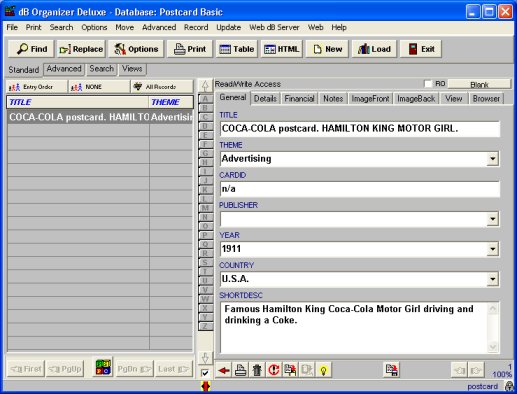Create a New record

click(327, 49)
